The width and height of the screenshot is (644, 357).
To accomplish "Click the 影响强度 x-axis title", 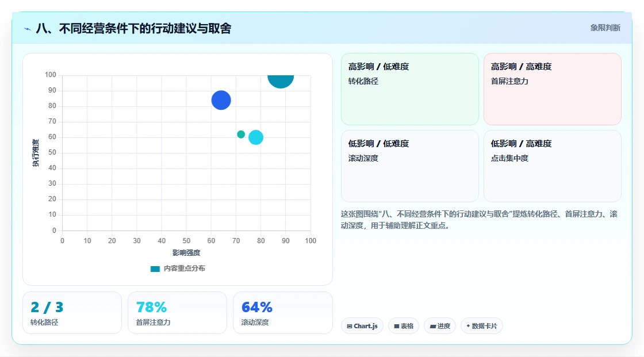I will click(x=186, y=252).
